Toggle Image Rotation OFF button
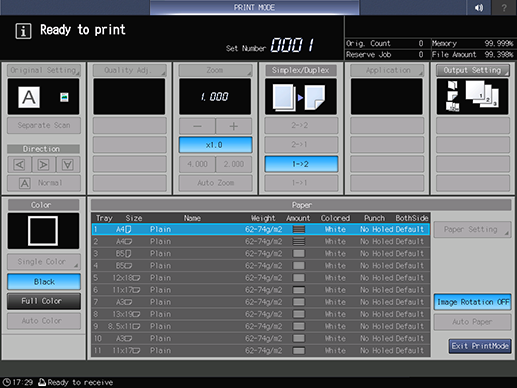The height and width of the screenshot is (388, 517). pos(472,302)
